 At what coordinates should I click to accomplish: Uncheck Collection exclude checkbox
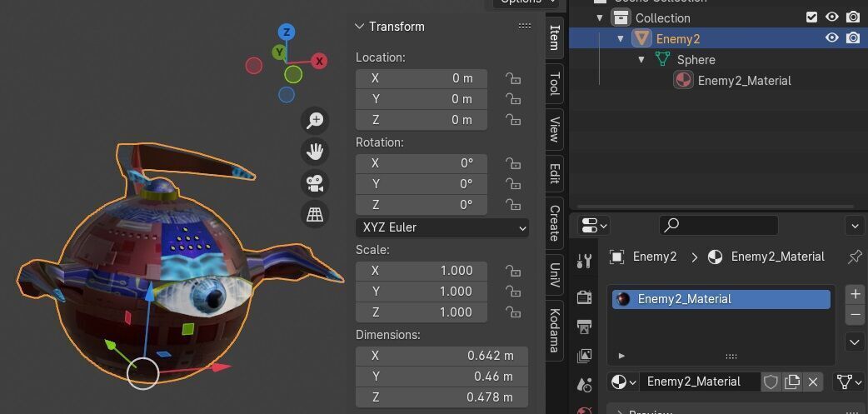click(811, 17)
